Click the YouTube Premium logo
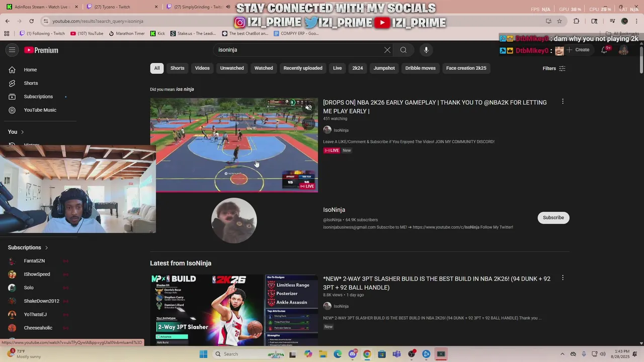This screenshot has height=362, width=644. click(41, 50)
